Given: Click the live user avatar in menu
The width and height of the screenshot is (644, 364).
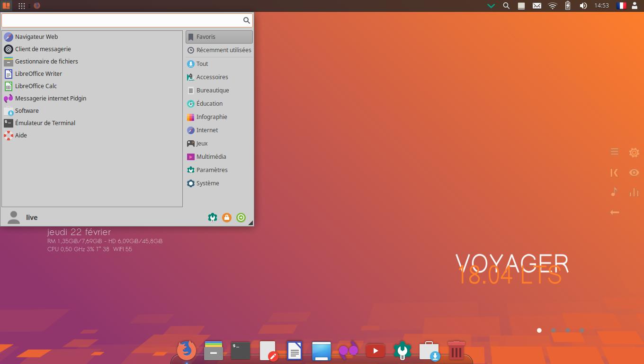Looking at the screenshot, I should [x=14, y=217].
